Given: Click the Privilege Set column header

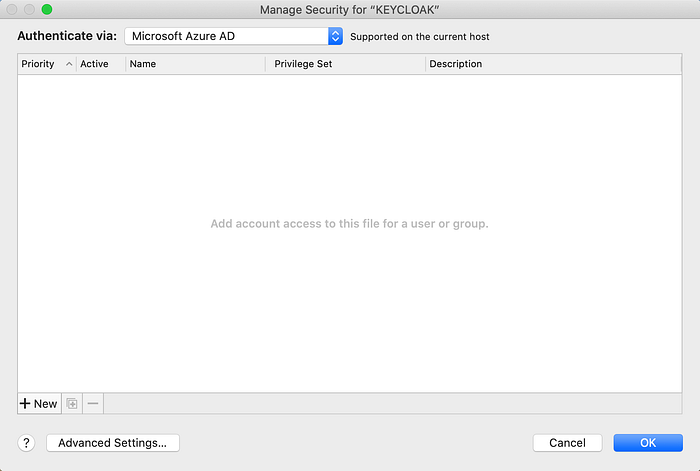Looking at the screenshot, I should click(x=346, y=64).
